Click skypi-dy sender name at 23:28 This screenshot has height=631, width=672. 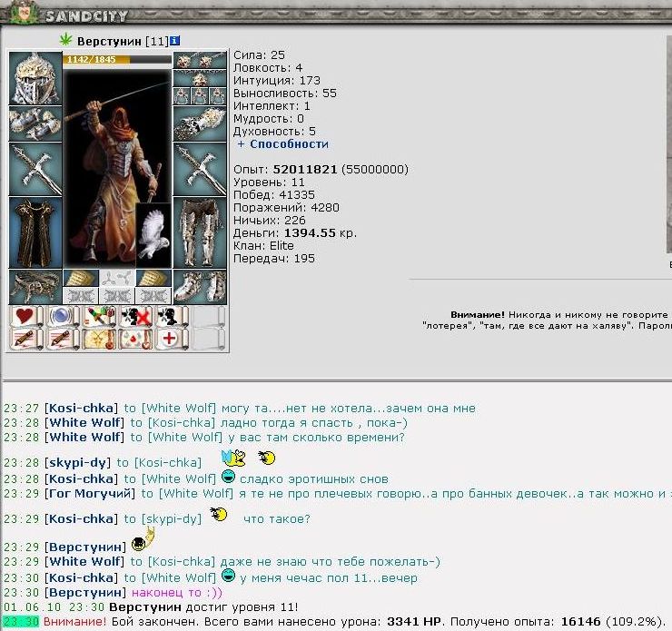(x=77, y=463)
